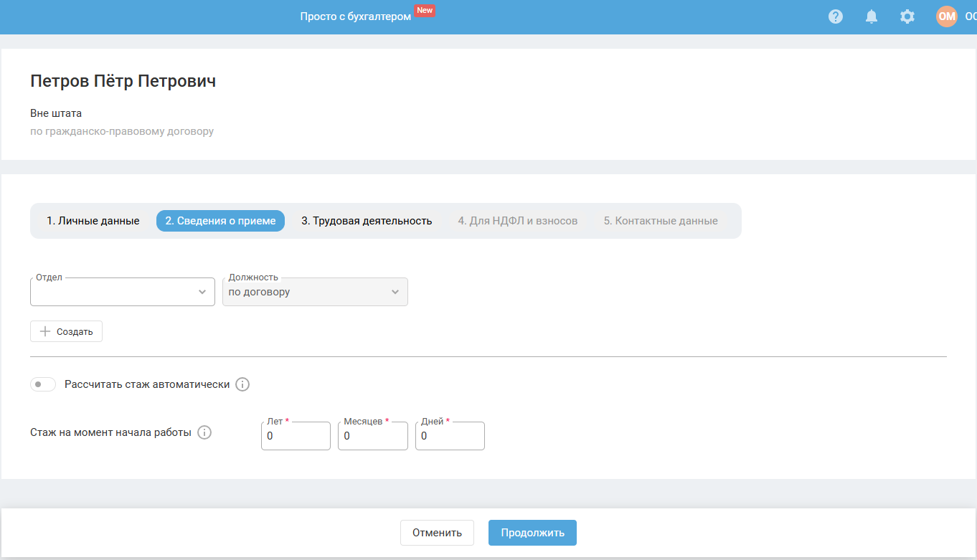Expand the 'Отдел' dropdown
The width and height of the screenshot is (977, 560).
click(x=123, y=292)
